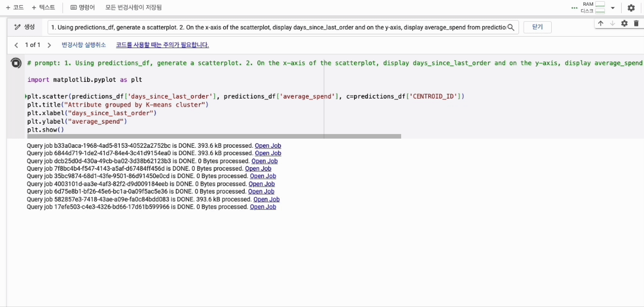Stop the running code cell
The height and width of the screenshot is (307, 644).
pyautogui.click(x=16, y=64)
